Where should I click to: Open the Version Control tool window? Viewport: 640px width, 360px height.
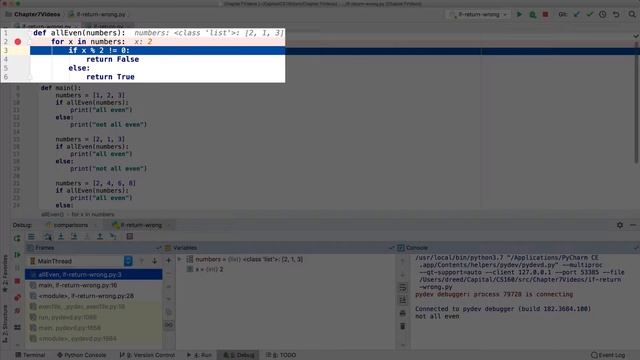point(147,355)
